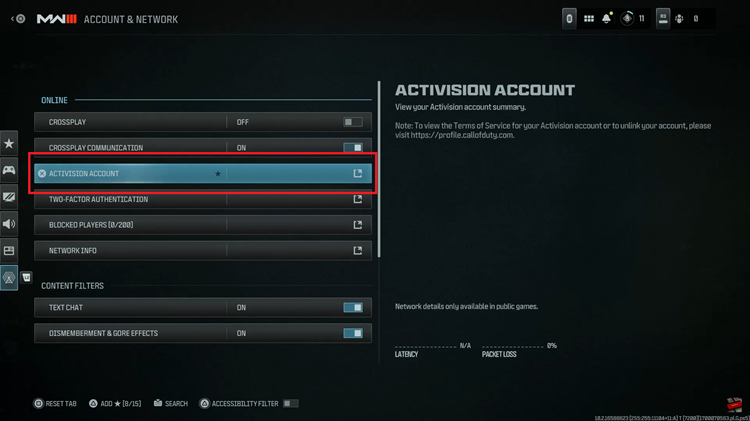Open the Audio speaker settings tab
The width and height of the screenshot is (750, 421).
9,223
